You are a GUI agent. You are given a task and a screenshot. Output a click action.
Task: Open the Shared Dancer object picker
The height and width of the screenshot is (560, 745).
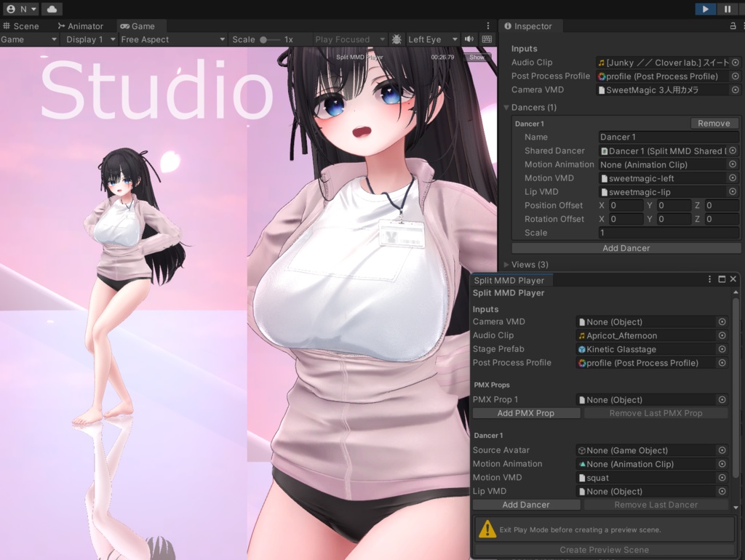733,151
